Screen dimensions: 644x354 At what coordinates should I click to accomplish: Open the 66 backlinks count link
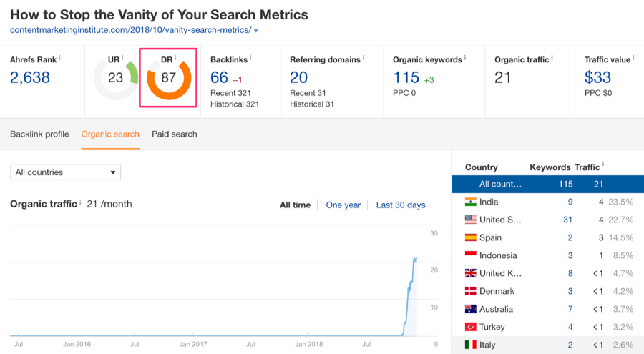tap(219, 77)
